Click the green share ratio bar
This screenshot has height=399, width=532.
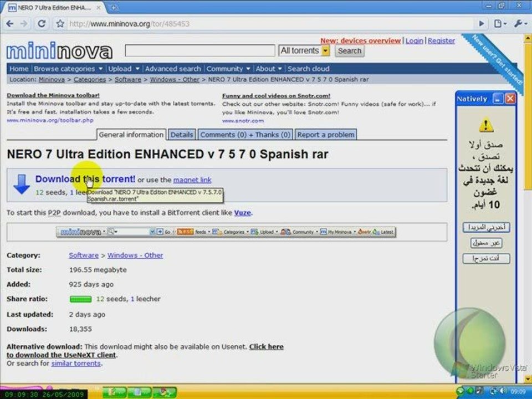point(81,299)
